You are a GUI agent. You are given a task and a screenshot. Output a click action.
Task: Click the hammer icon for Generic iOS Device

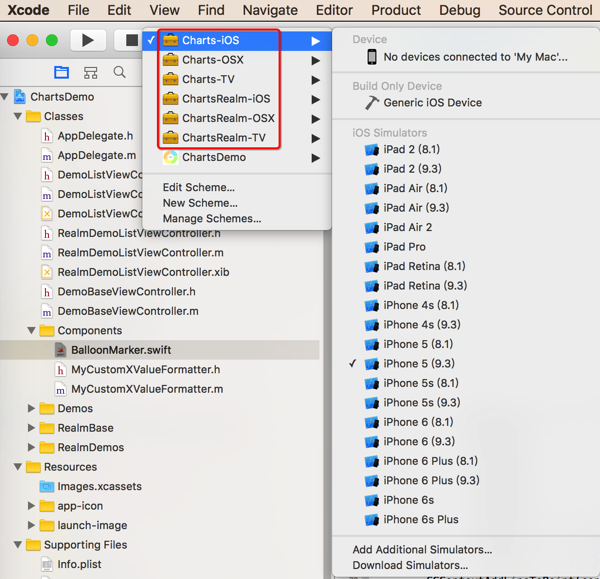pyautogui.click(x=372, y=103)
